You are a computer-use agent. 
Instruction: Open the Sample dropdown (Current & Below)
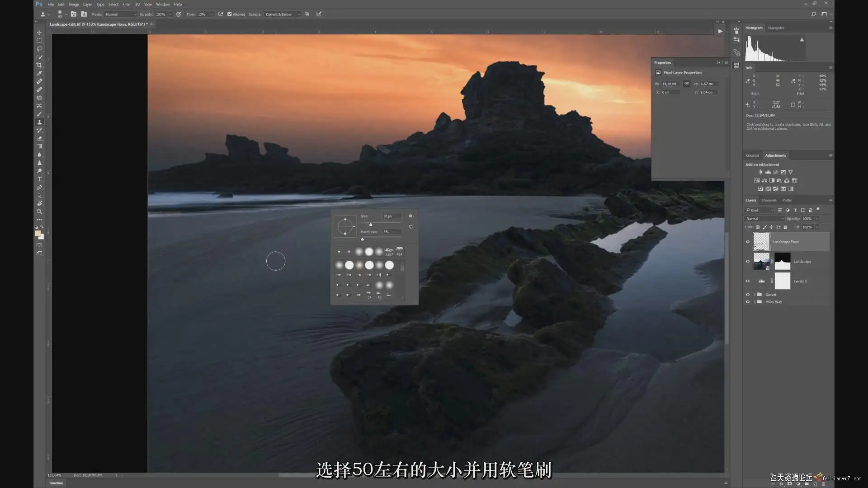[283, 14]
